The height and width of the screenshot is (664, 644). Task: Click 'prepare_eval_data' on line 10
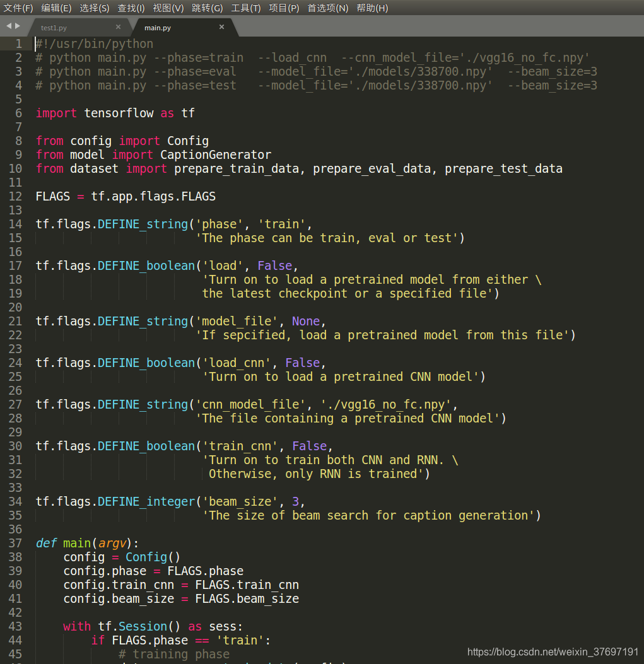click(x=372, y=169)
